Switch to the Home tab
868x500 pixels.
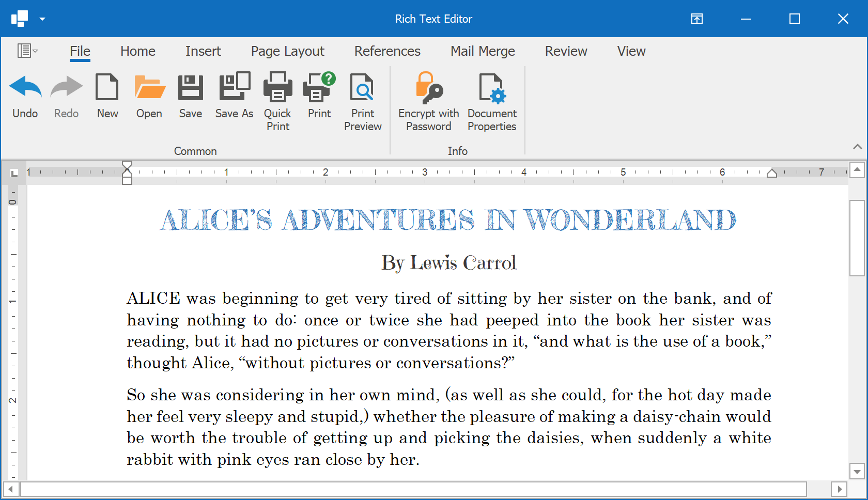[x=137, y=51]
